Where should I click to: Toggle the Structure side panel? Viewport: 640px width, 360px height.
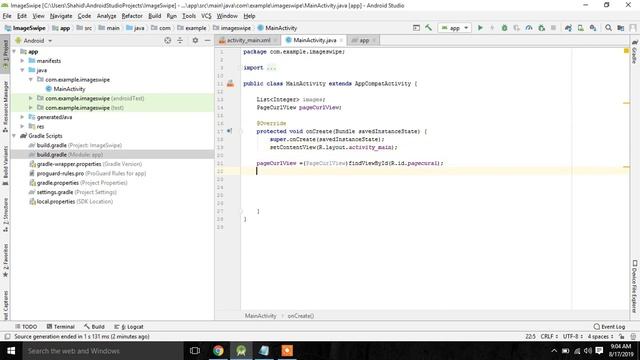pos(5,214)
